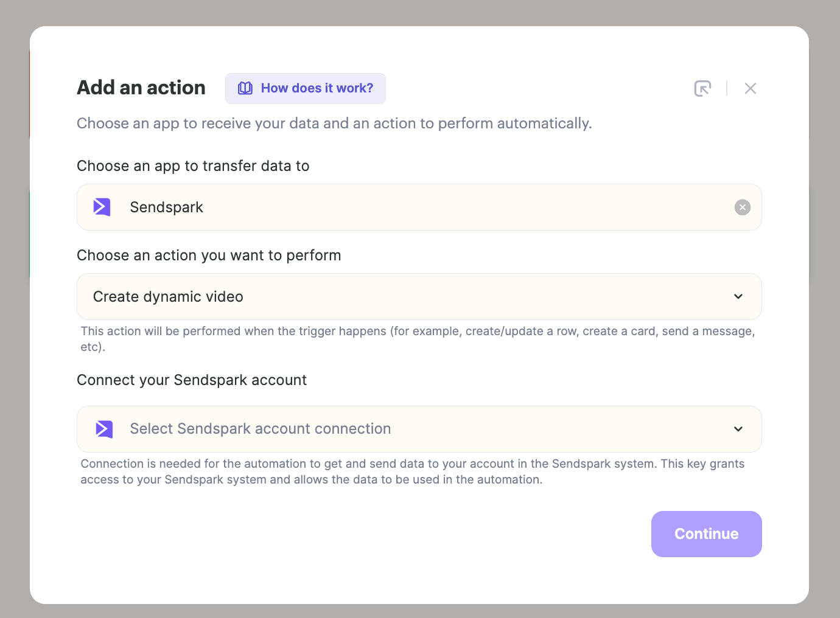Screen dimensions: 840x618
Task: Click the Choose an app to transfer label
Action: point(193,166)
